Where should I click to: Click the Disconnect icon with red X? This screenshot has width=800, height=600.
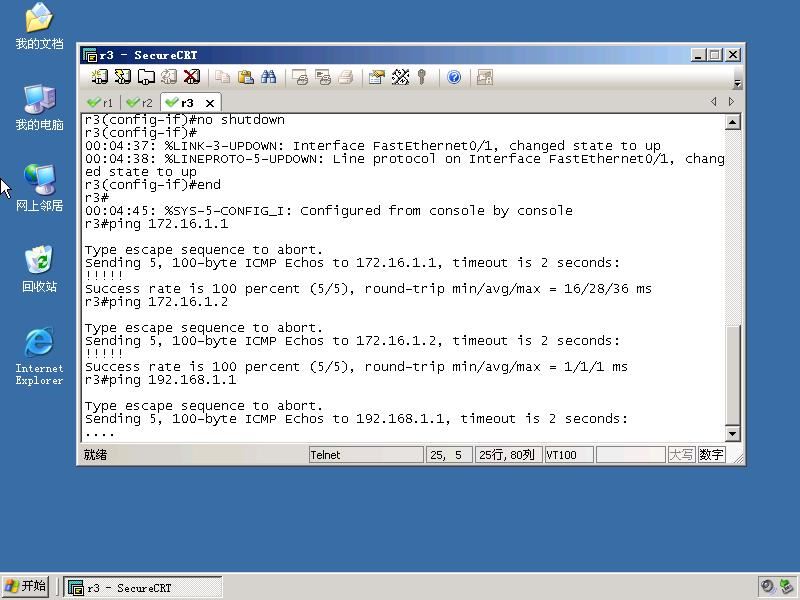(192, 77)
